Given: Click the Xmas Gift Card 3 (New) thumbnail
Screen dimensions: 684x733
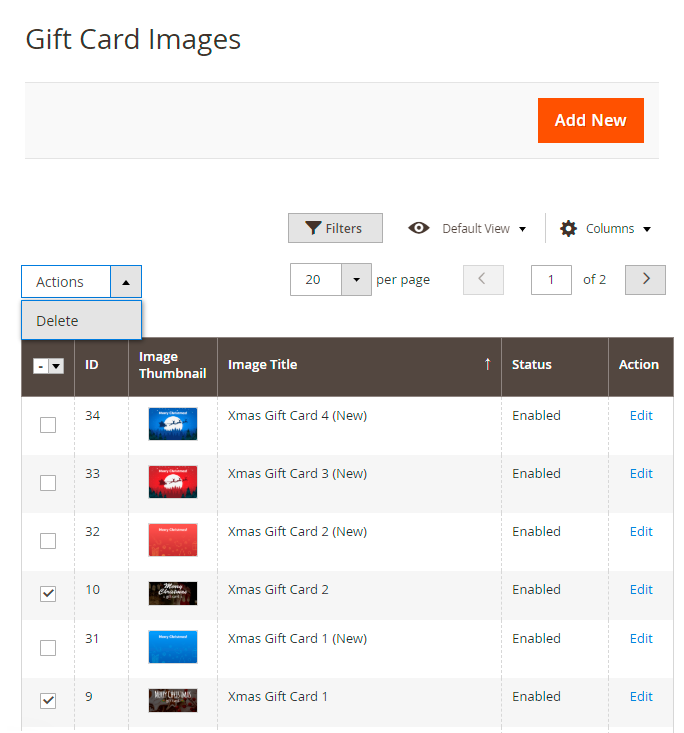Looking at the screenshot, I should click(172, 482).
